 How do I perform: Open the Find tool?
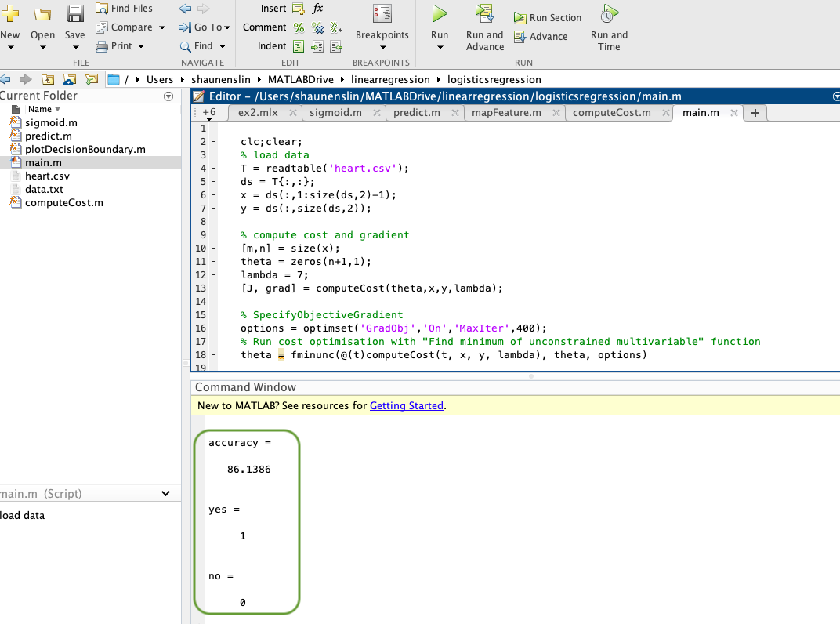click(197, 46)
